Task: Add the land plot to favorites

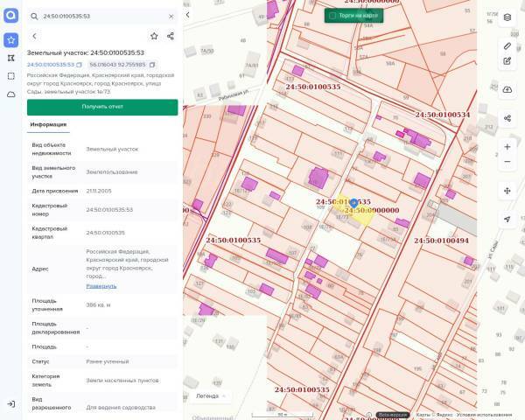Action: [x=154, y=36]
